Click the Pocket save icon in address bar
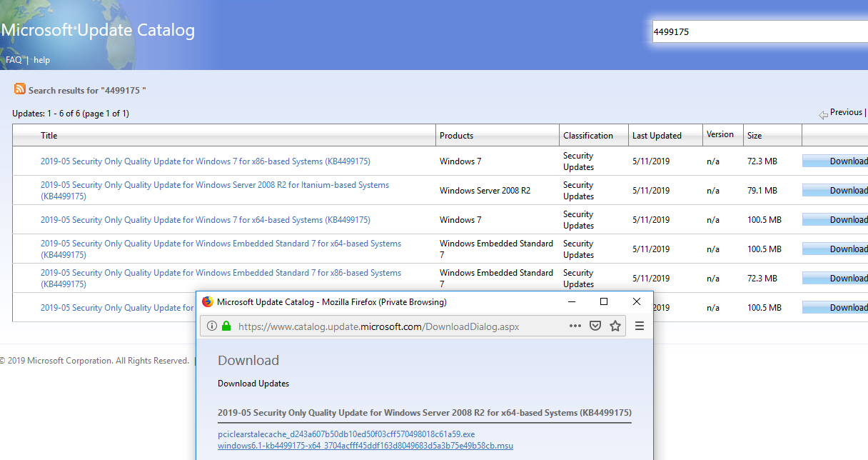 tap(595, 326)
